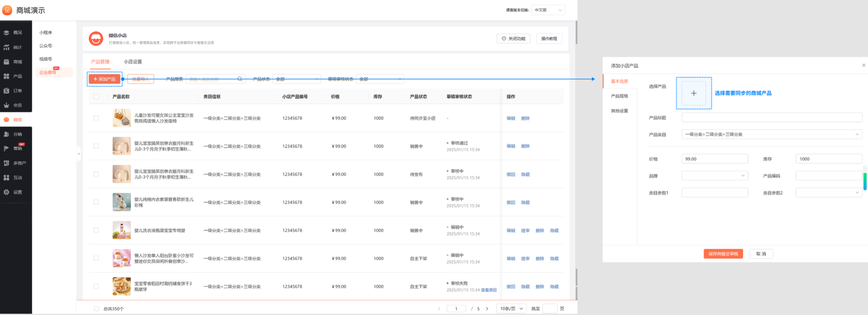Check the box for the 审核通过 product row
Image resolution: width=868 pixels, height=315 pixels.
(96, 146)
